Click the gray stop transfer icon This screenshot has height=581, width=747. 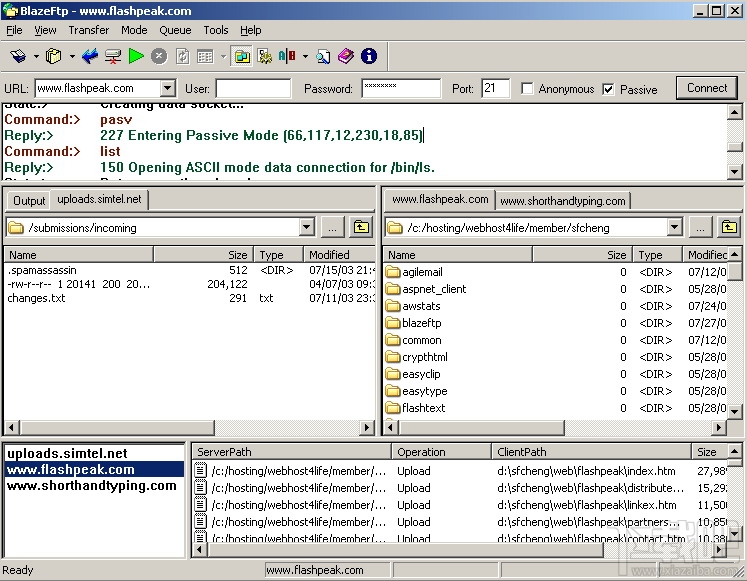pos(159,57)
